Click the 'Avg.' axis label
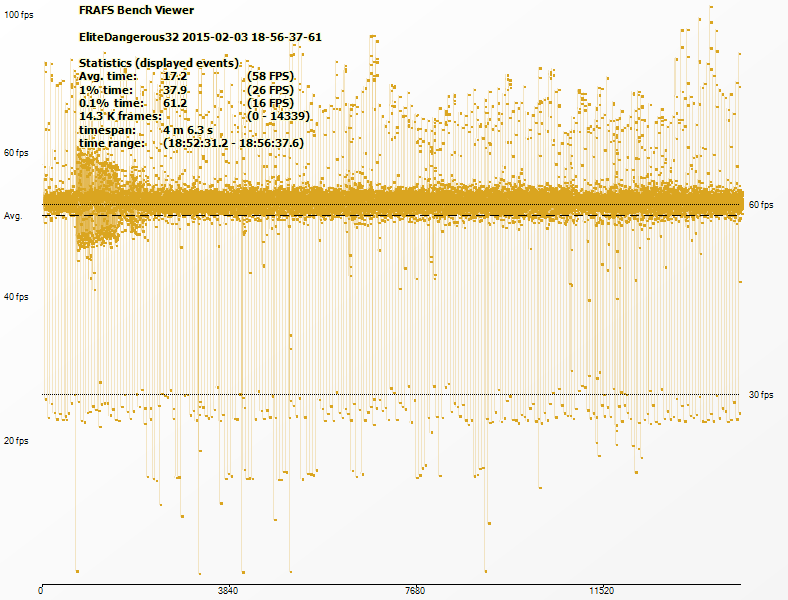The image size is (788, 600). 13,216
